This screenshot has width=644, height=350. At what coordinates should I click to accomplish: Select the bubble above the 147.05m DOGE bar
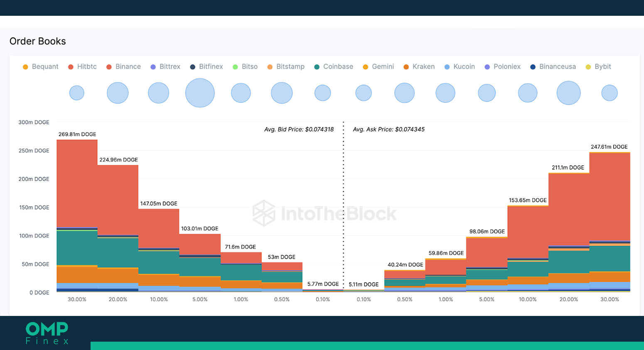pos(159,93)
